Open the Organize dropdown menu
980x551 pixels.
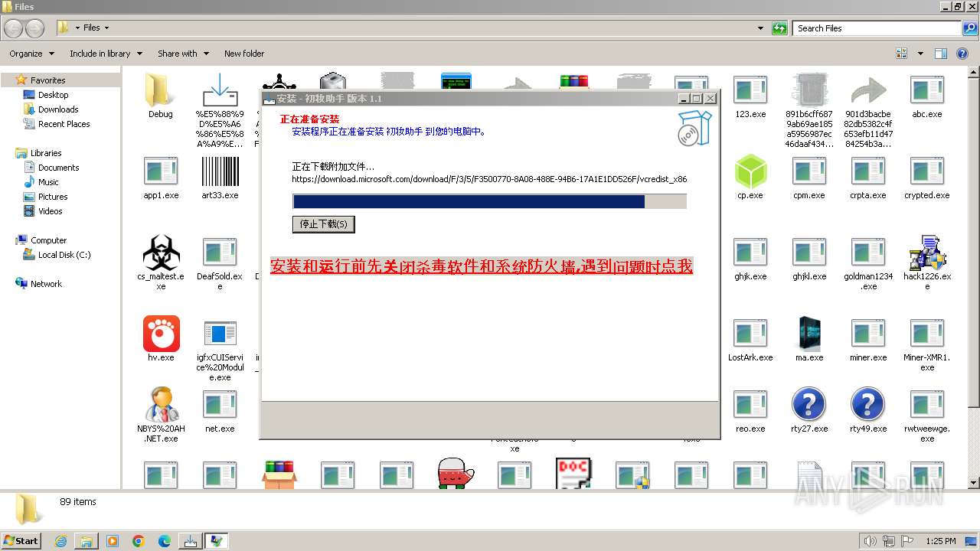[31, 54]
